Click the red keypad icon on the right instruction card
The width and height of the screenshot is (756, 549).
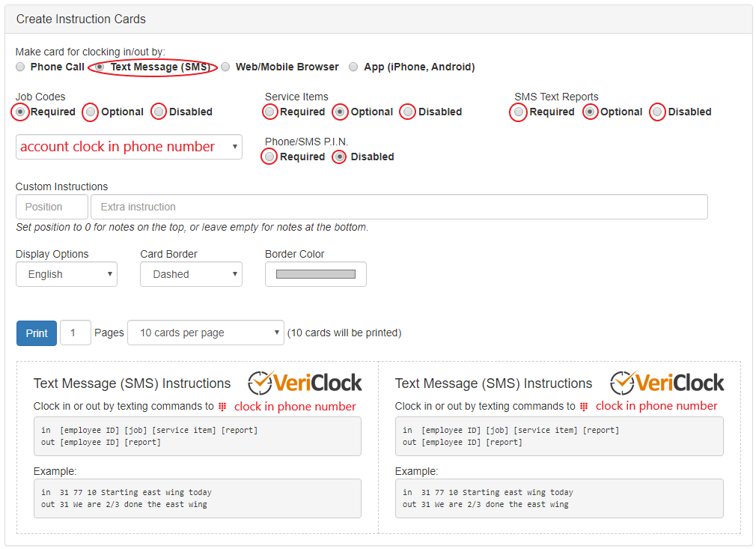[585, 406]
